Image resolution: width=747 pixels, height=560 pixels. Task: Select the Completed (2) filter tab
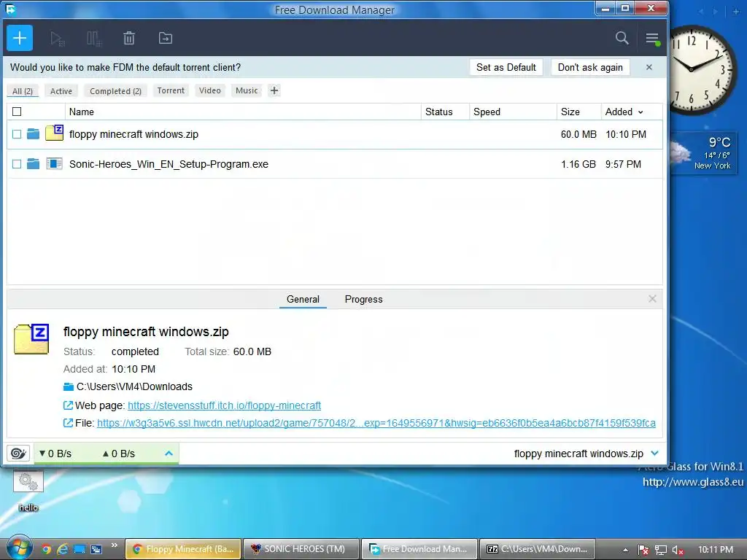[115, 91]
